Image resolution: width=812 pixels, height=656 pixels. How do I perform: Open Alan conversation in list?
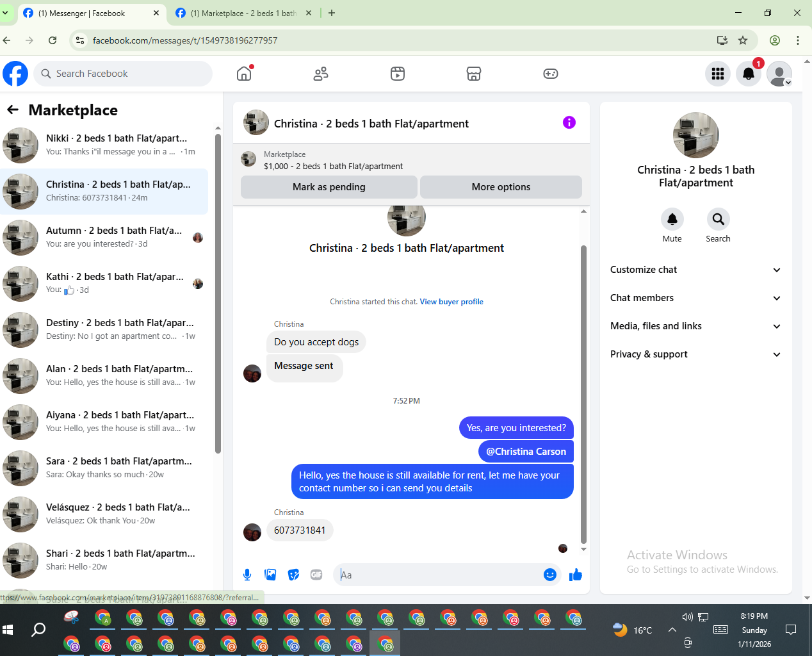(x=104, y=376)
